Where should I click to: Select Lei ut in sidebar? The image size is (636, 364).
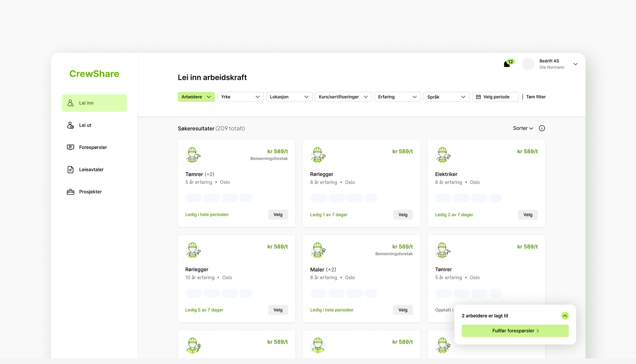click(85, 125)
